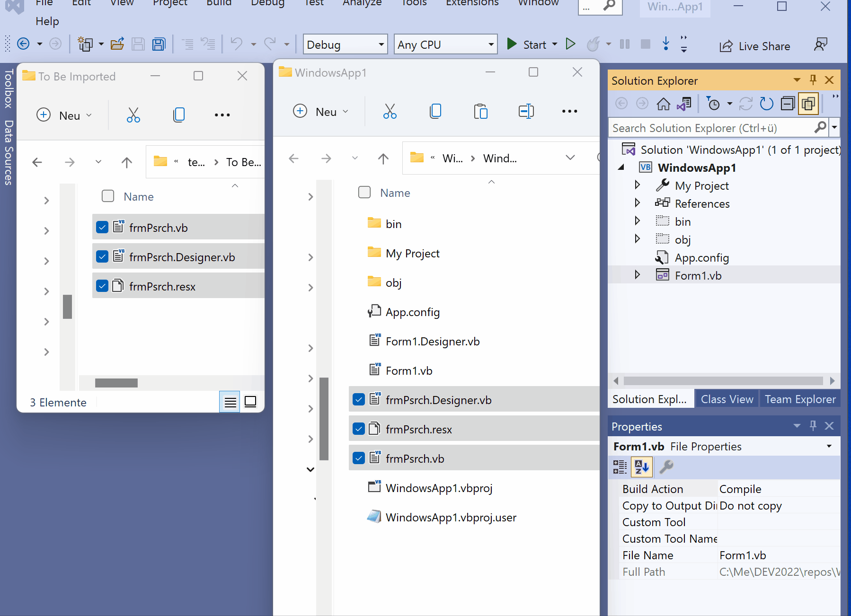Uncheck frmPsrch.resx in To Be Imported window
This screenshot has width=851, height=616.
(x=102, y=286)
